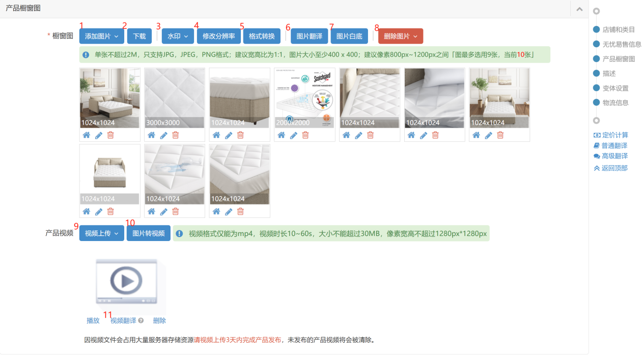Screen dimensions: 644x356
Task: Open the red 删除图片 dropdown
Action: 400,36
